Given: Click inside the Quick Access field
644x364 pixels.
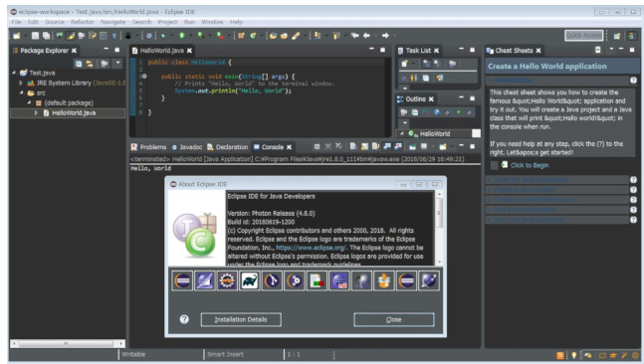Looking at the screenshot, I should click(583, 36).
